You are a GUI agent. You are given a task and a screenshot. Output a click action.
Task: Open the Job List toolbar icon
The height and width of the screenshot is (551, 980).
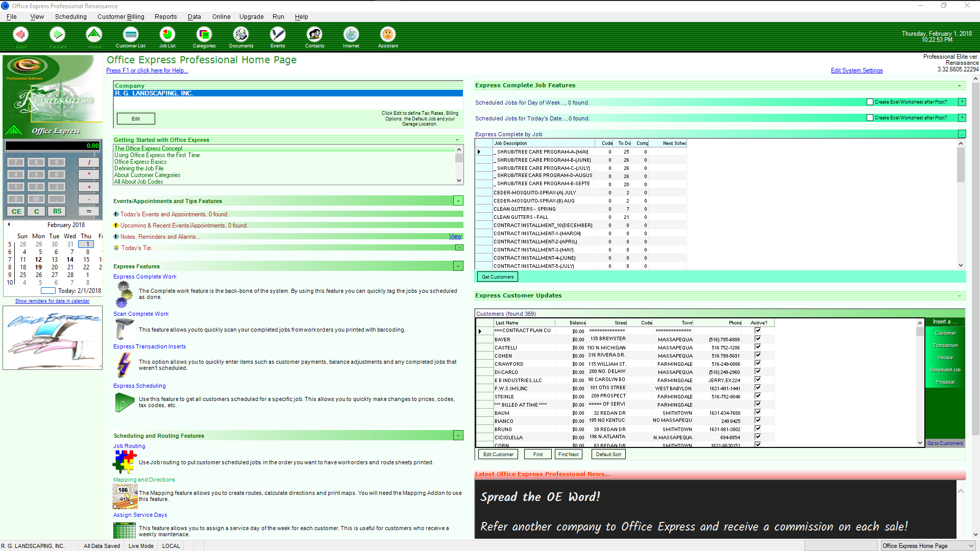click(167, 35)
